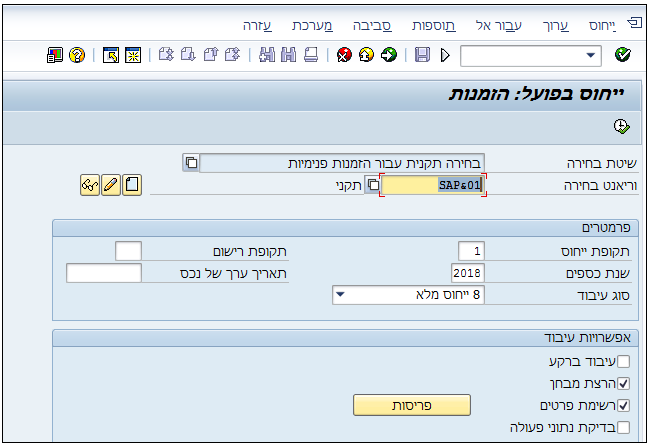Open the מערכת menu

coord(312,26)
